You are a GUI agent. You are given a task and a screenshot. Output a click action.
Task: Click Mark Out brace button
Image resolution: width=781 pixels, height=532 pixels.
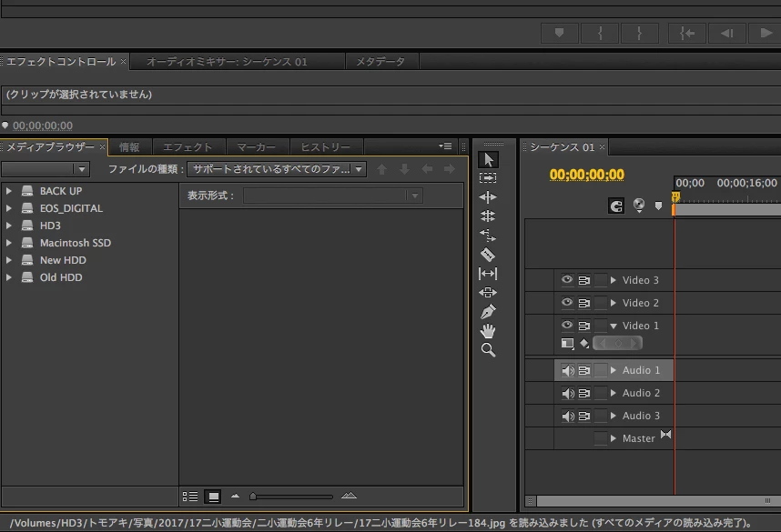pos(640,34)
